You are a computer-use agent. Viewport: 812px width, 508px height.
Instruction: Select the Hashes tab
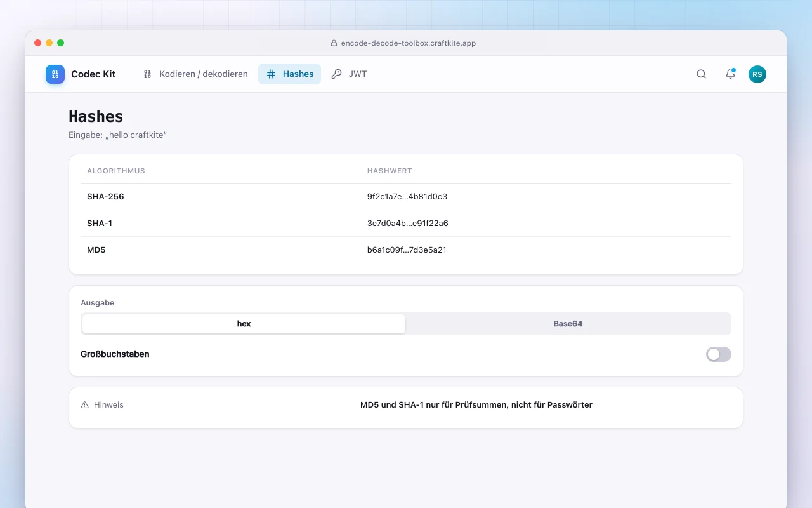289,74
